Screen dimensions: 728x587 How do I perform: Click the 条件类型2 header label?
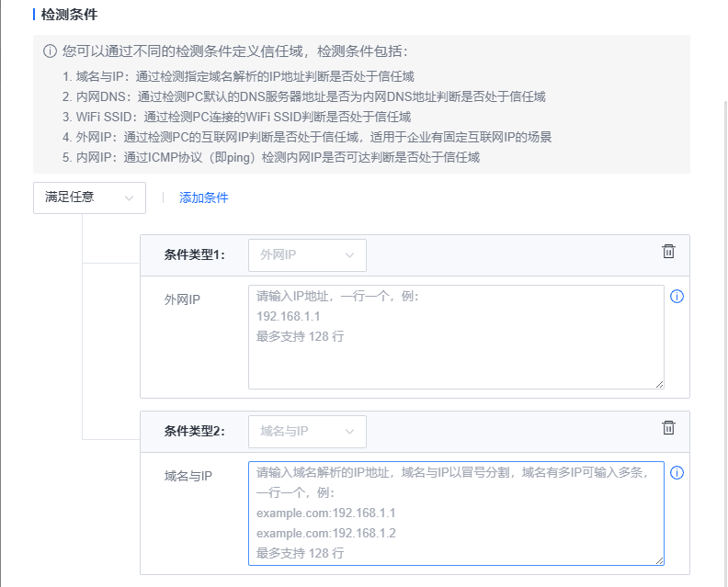point(194,432)
